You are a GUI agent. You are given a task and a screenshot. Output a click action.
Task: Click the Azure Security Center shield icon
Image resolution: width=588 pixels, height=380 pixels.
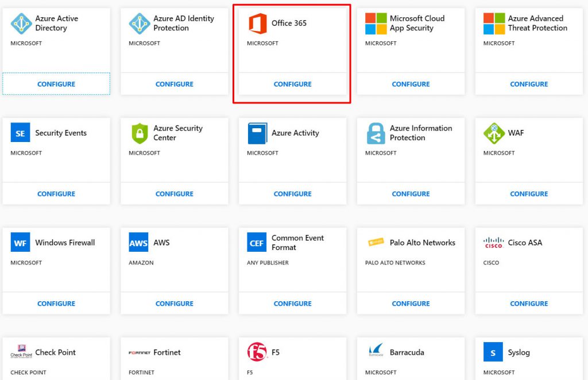(x=140, y=133)
